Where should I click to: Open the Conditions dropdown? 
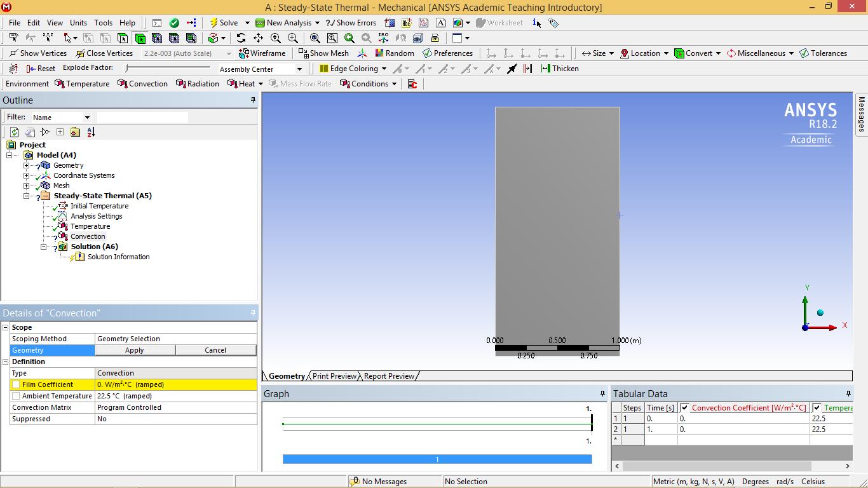(x=394, y=84)
